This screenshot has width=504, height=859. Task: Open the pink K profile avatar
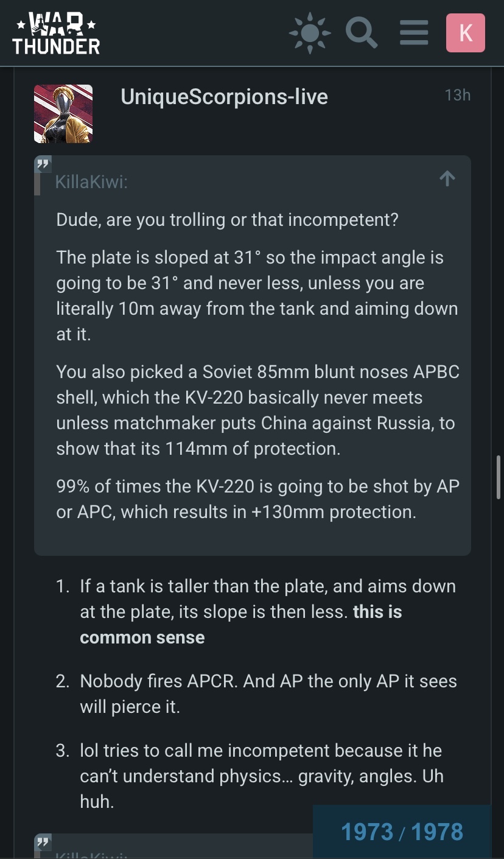466,33
